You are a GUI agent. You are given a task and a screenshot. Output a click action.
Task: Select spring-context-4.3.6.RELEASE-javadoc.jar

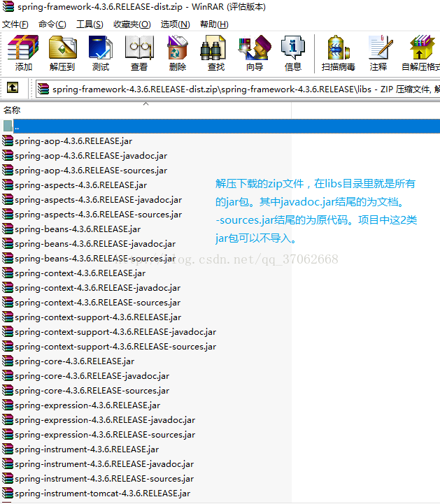(98, 288)
